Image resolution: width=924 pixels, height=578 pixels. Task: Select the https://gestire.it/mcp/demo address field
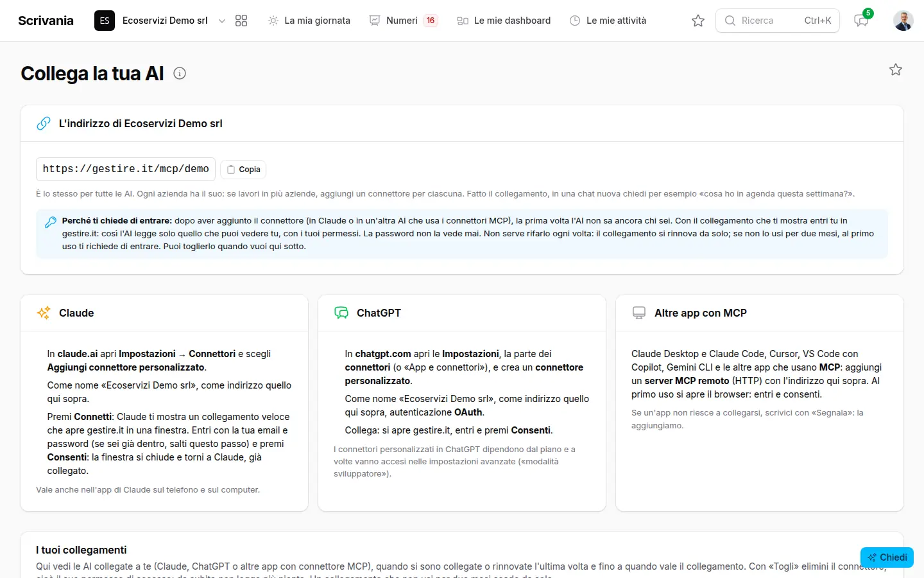coord(126,169)
